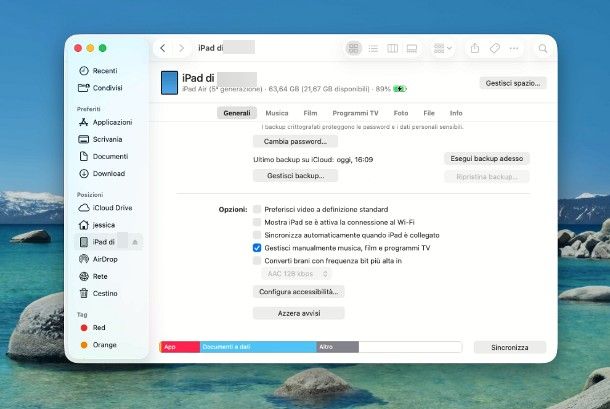Switch to icon grid view
The image size is (610, 409).
pos(354,48)
